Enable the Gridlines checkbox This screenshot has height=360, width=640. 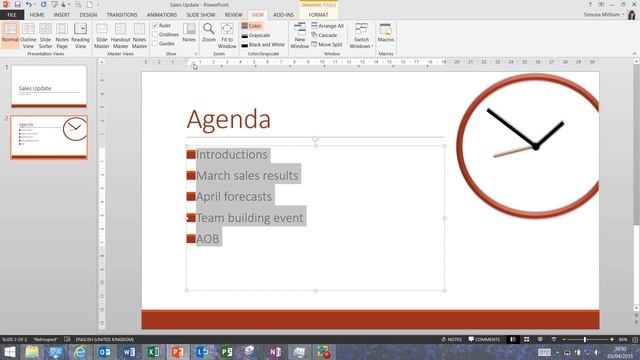click(x=155, y=34)
